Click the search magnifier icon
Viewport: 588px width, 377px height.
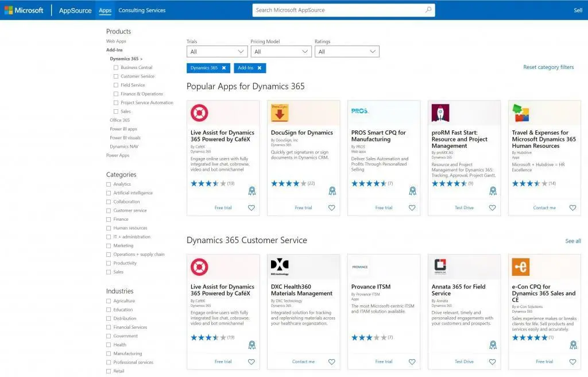coord(428,10)
